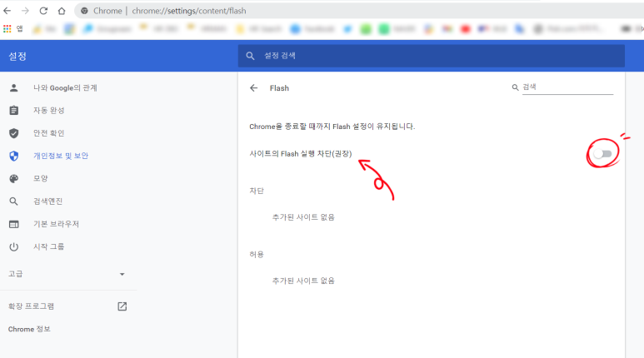This screenshot has width=644, height=358.
Task: Click the browser back arrow button
Action: pos(7,11)
